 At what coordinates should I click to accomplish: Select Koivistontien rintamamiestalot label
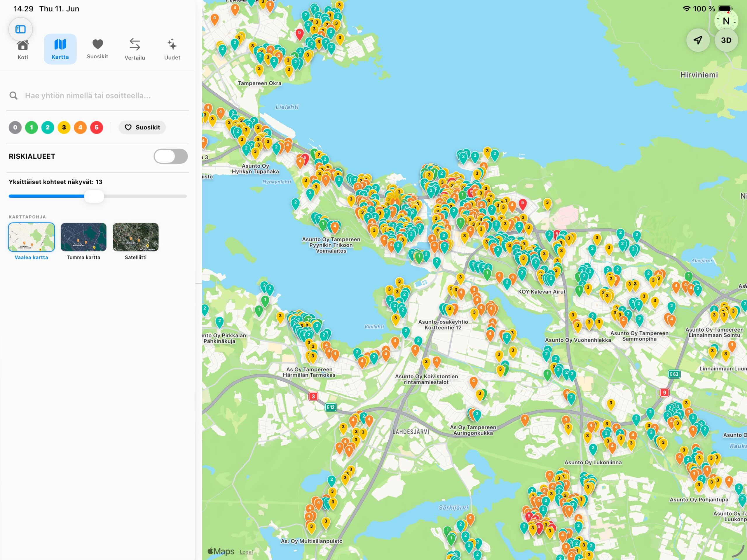coord(427,379)
